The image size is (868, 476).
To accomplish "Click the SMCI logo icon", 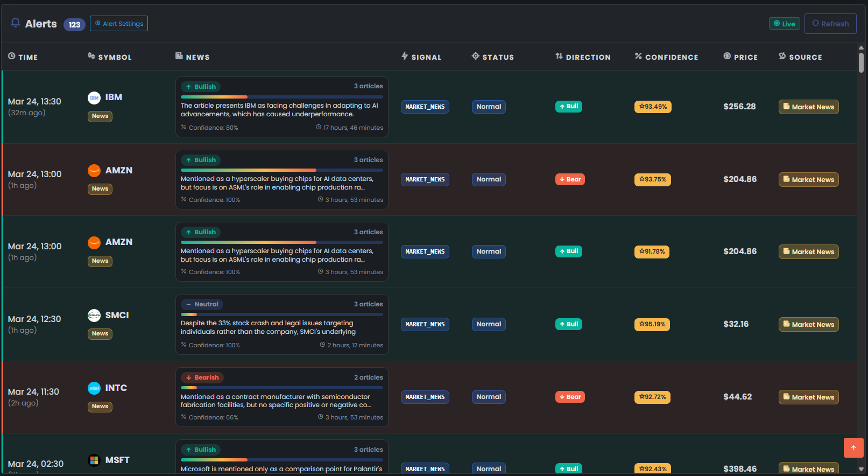I will [94, 316].
